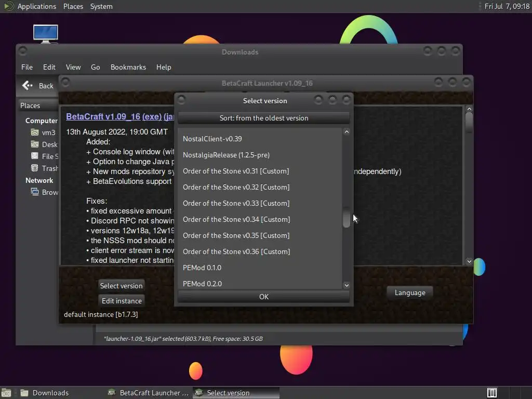This screenshot has height=399, width=532.
Task: Choose Order of the Stone v0.34 [Custom]
Action: [x=260, y=220]
